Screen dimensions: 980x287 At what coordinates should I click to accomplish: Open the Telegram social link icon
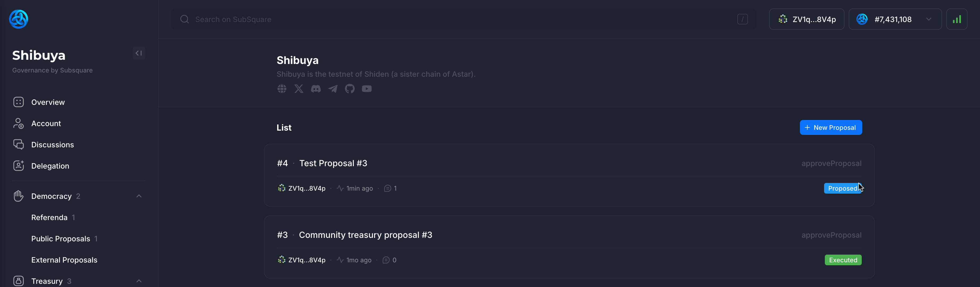click(x=333, y=89)
